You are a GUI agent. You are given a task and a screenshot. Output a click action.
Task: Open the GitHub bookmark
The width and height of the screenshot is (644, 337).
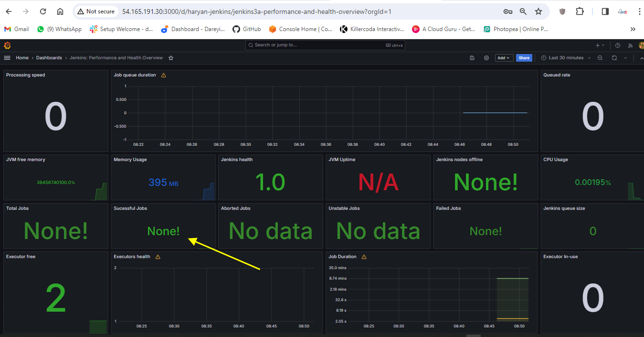coord(247,29)
